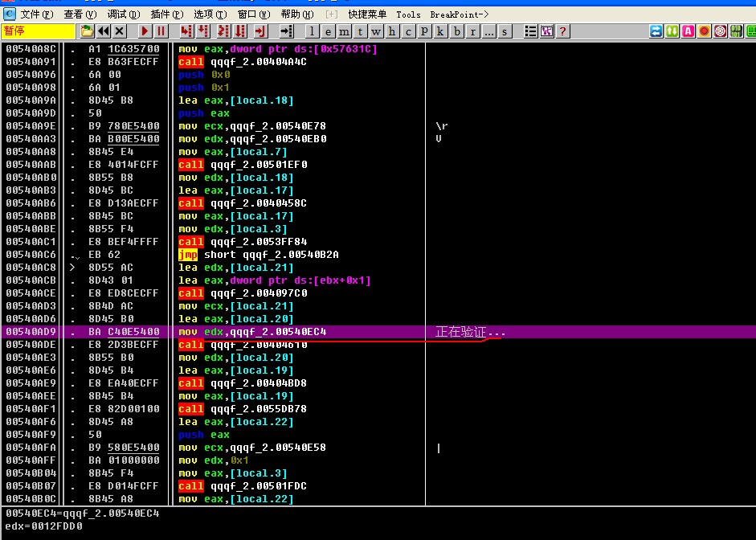Open the 插件(P) menu
This screenshot has height=540, width=756.
pos(167,14)
